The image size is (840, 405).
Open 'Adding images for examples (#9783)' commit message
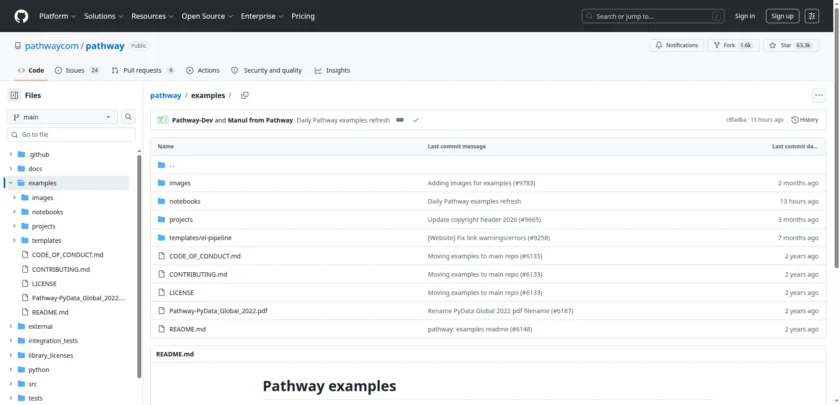point(481,183)
